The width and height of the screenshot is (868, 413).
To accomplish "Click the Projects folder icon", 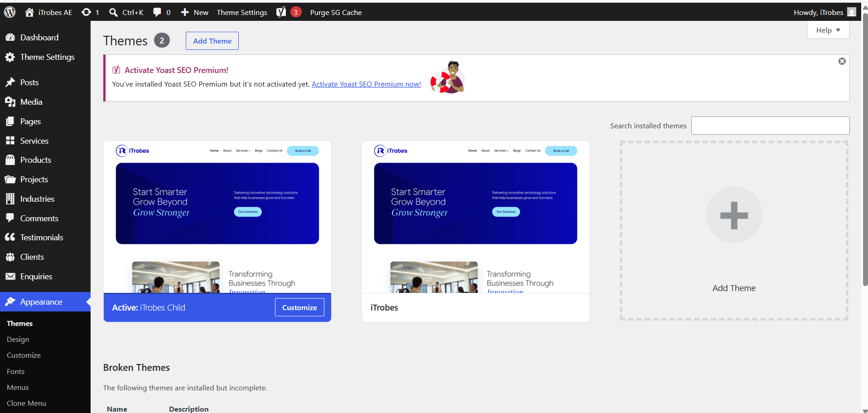I will (x=10, y=180).
